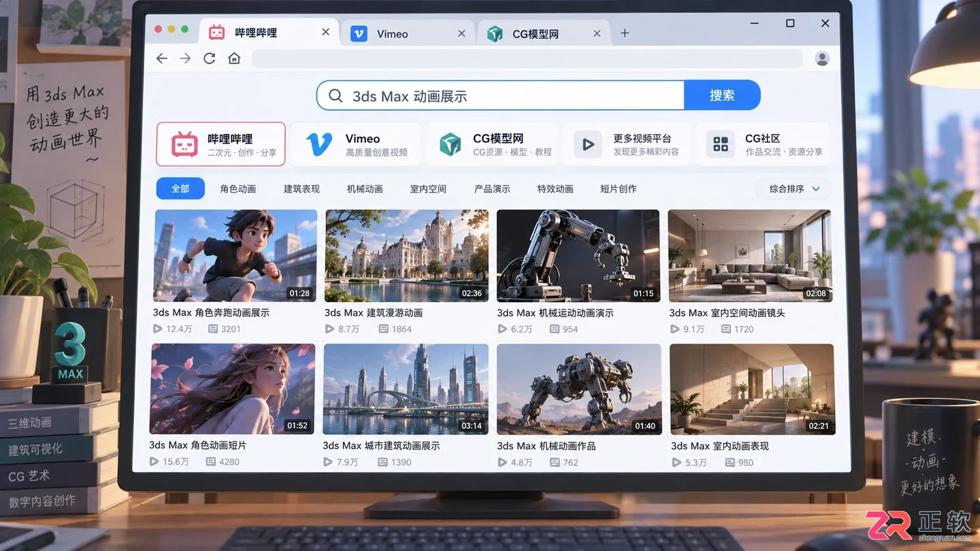Click the comment icon beside 1864
The width and height of the screenshot is (980, 551).
(383, 329)
